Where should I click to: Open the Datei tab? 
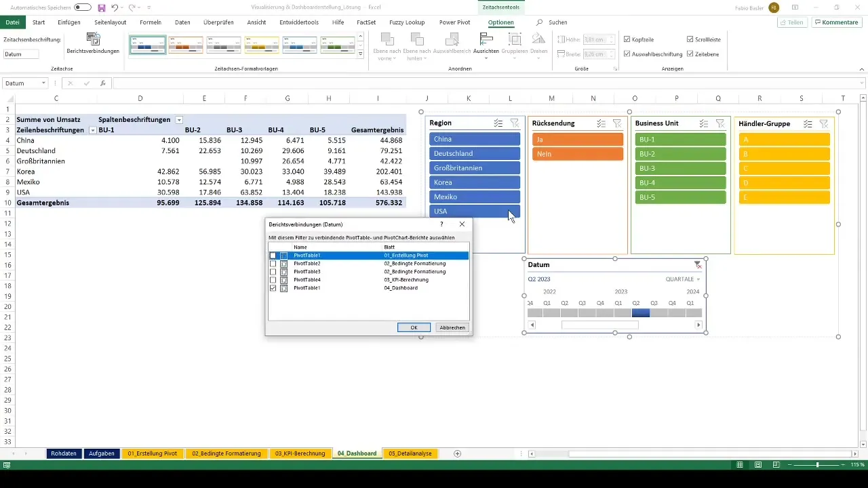pyautogui.click(x=12, y=22)
